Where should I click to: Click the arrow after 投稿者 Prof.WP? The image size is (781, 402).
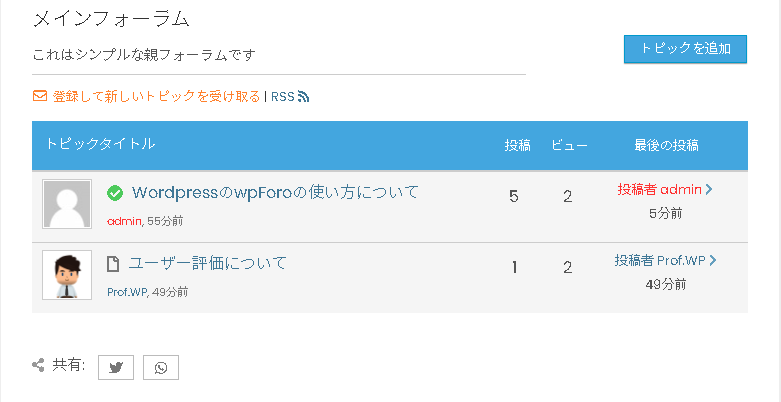pos(713,261)
